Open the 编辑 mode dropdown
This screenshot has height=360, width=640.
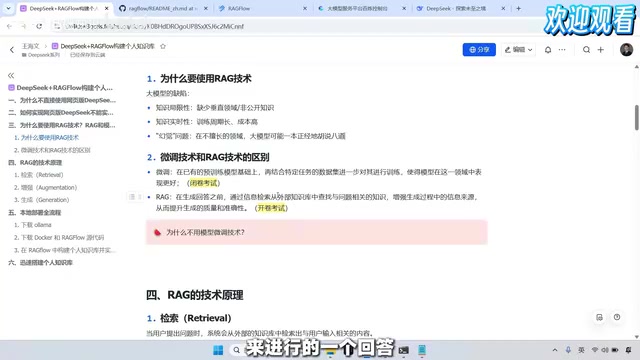pyautogui.click(x=518, y=49)
